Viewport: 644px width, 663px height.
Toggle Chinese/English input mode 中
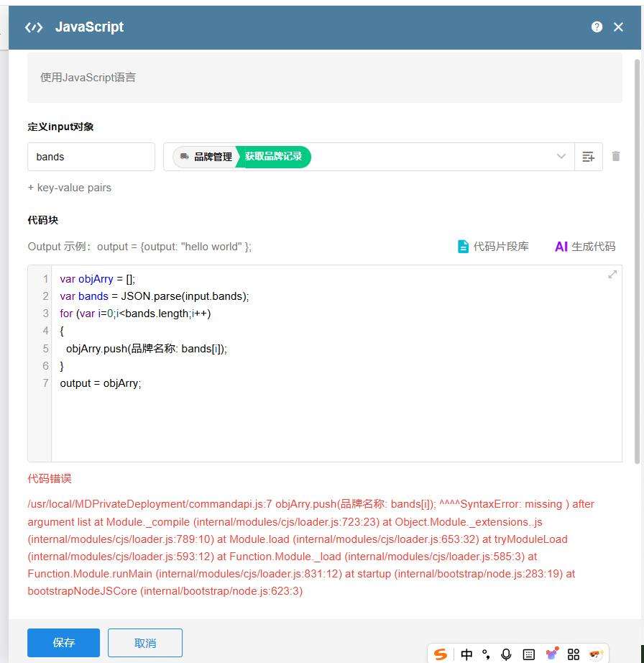(466, 654)
